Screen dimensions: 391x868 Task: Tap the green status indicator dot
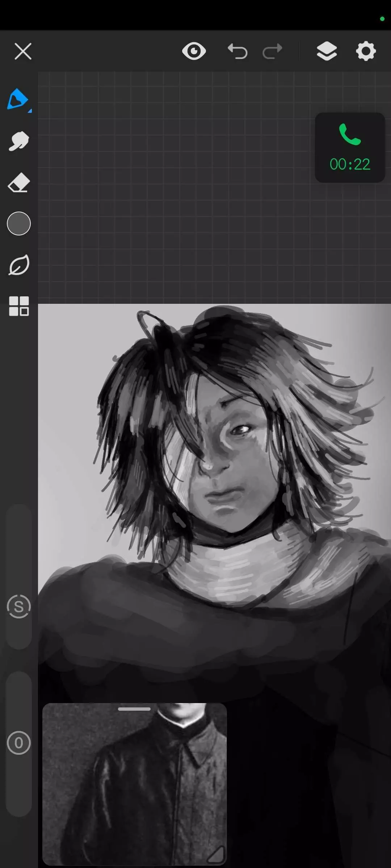382,19
